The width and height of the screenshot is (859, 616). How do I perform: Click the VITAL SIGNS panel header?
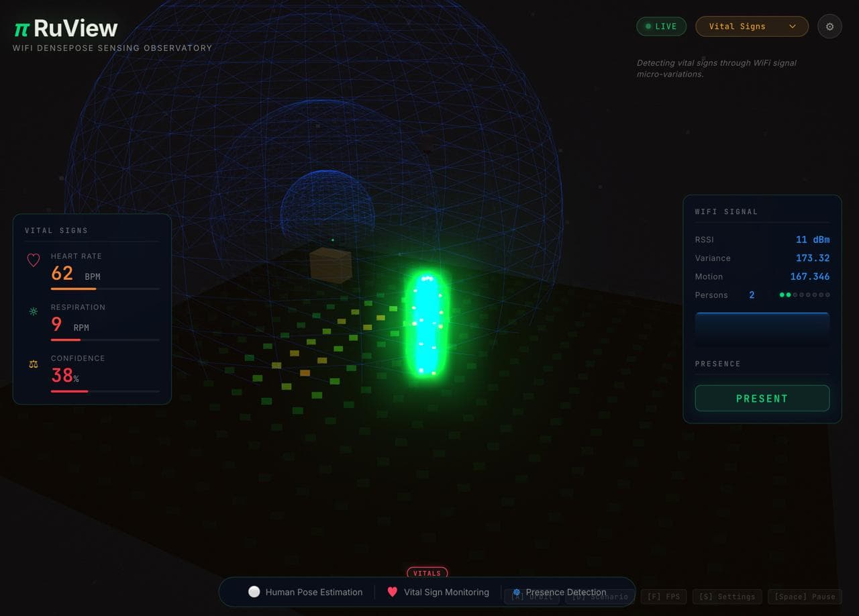pos(56,230)
